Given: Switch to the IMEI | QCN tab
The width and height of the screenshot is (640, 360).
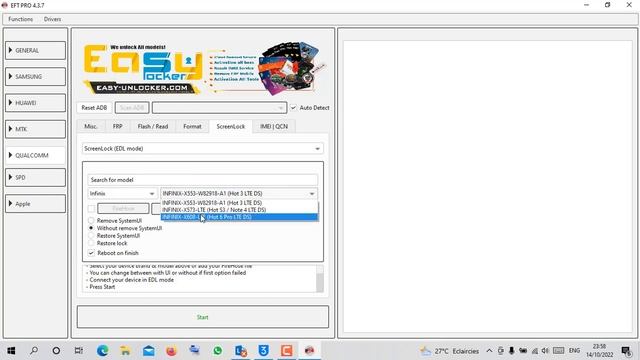Looking at the screenshot, I should coord(274,127).
